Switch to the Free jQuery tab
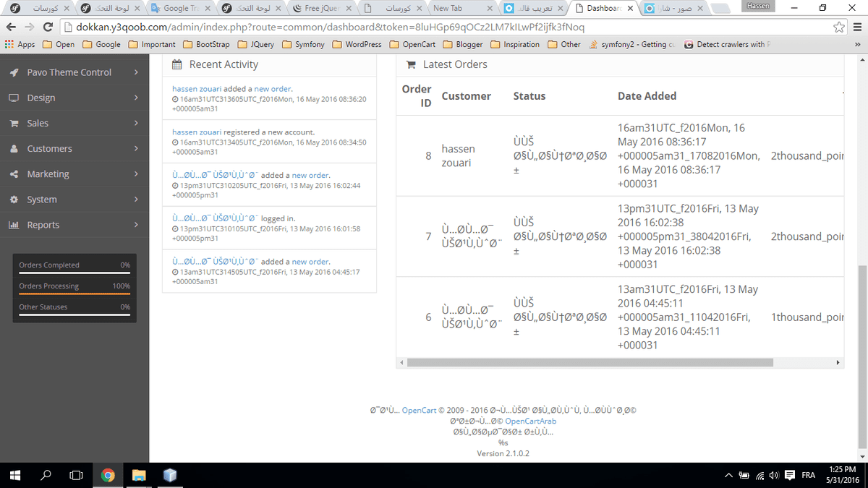Screen dimensions: 868x488 (323, 8)
